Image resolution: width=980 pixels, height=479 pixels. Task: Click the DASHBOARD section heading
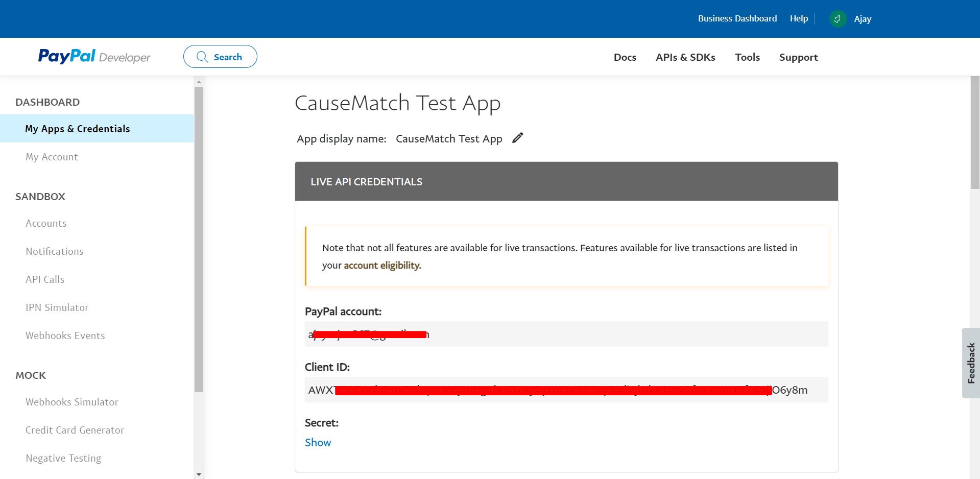tap(47, 102)
